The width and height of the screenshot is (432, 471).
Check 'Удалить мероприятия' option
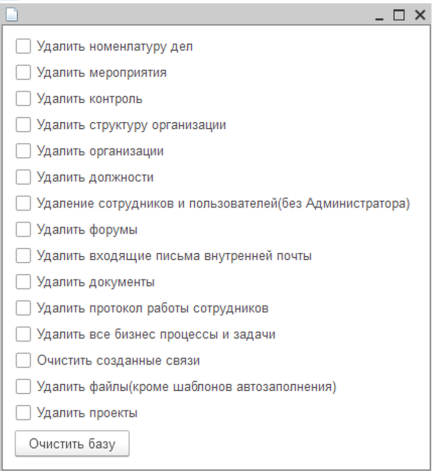point(23,72)
